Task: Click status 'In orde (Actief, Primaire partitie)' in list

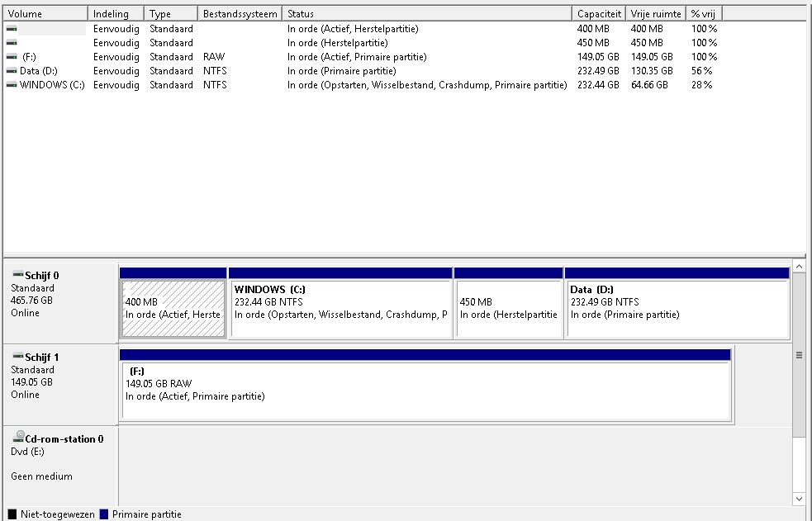Action: tap(357, 57)
